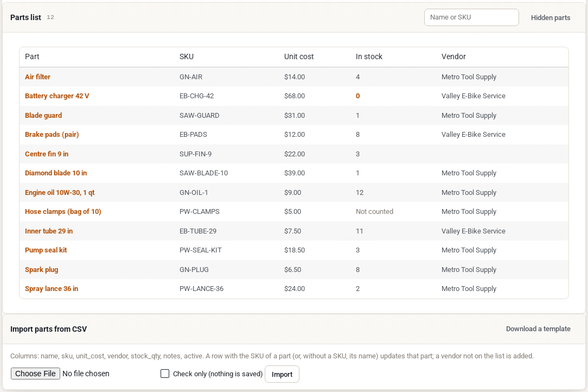Open Engine oil 10W-30, 1 qt part

click(60, 192)
